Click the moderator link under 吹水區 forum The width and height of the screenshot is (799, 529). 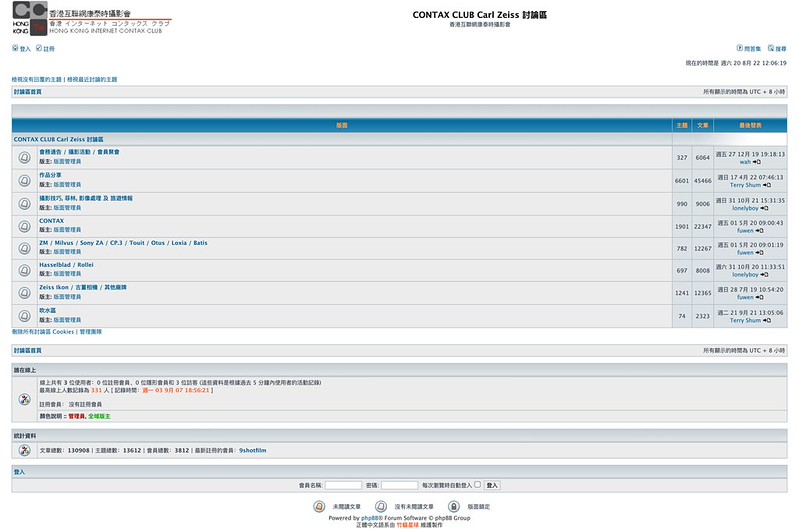(67, 320)
